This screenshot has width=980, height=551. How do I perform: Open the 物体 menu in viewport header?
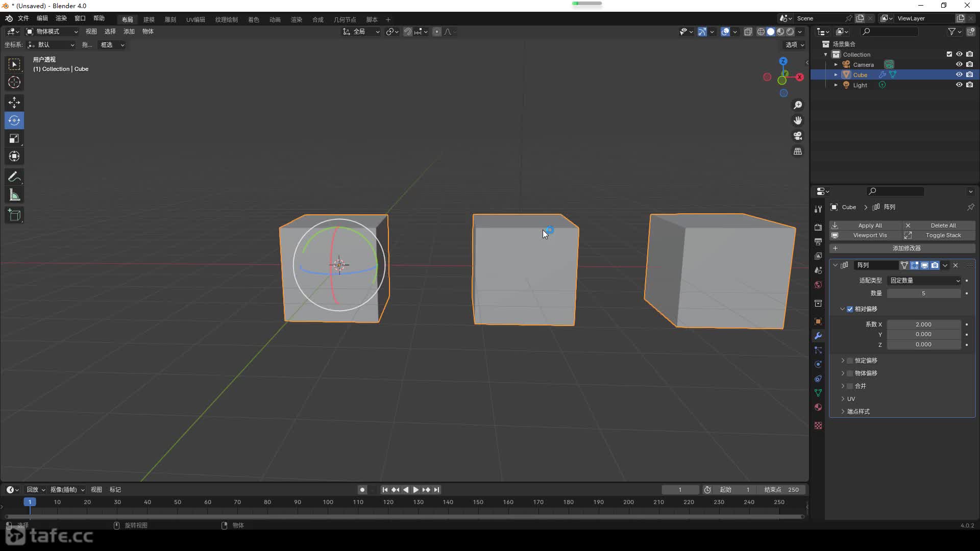[148, 32]
